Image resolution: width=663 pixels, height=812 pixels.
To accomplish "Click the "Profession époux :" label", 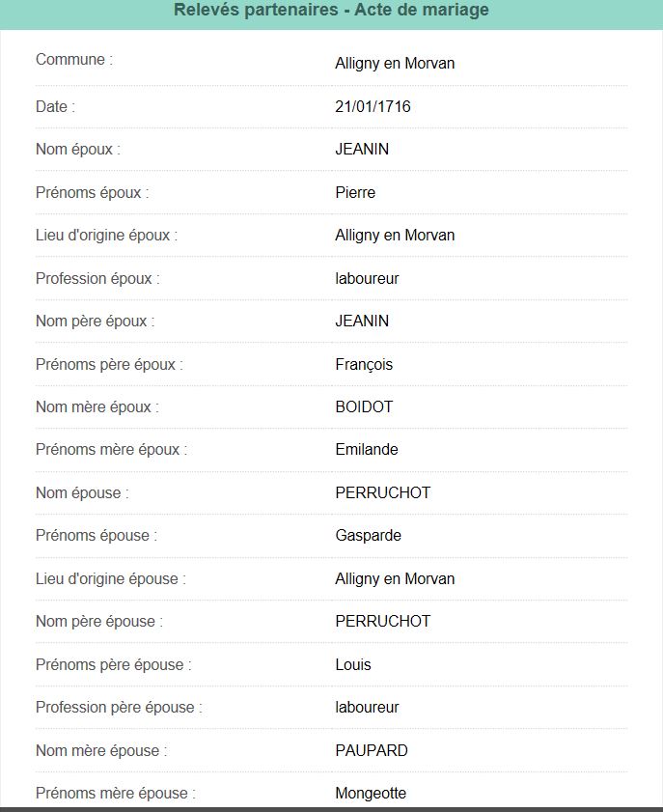I will point(97,279).
